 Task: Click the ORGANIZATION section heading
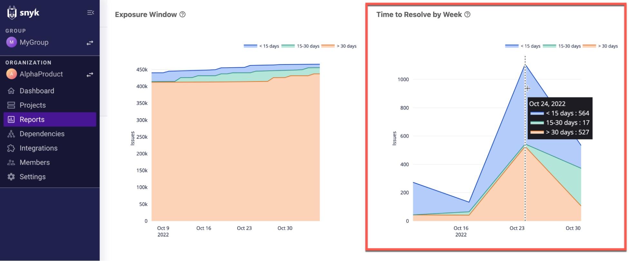(28, 63)
